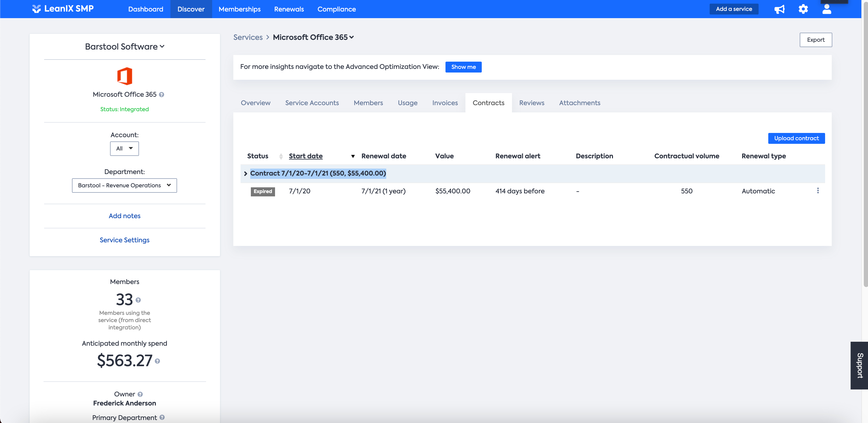This screenshot has height=423, width=868.
Task: Switch to the Invoices tab
Action: (x=445, y=103)
